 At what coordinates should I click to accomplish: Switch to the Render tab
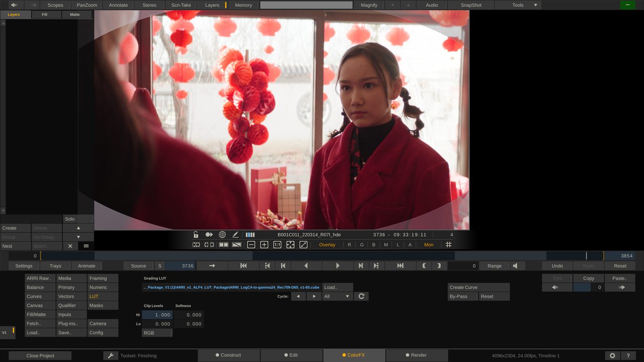417,355
